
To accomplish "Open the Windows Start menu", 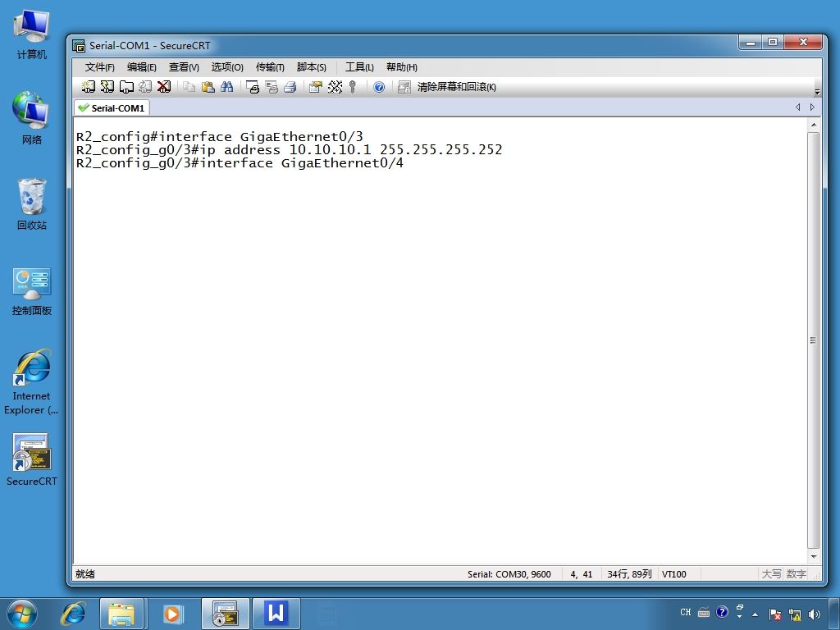I will coord(22,614).
